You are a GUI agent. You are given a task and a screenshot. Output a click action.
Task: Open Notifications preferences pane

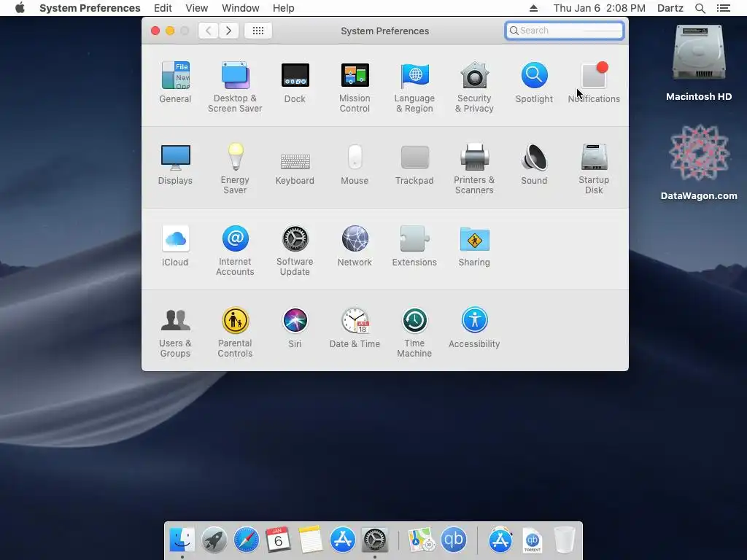coord(594,82)
